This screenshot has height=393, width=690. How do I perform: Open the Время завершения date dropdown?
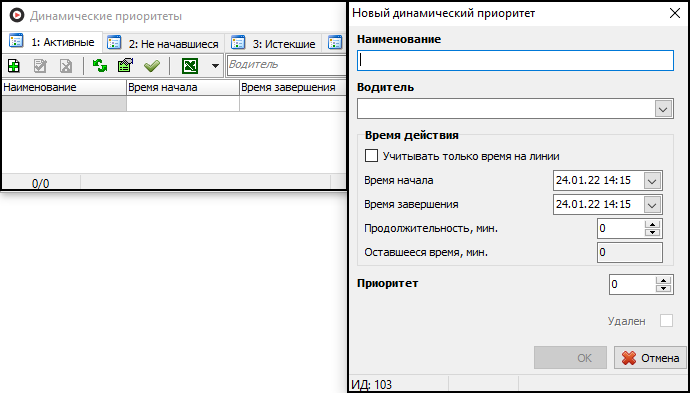tap(652, 205)
